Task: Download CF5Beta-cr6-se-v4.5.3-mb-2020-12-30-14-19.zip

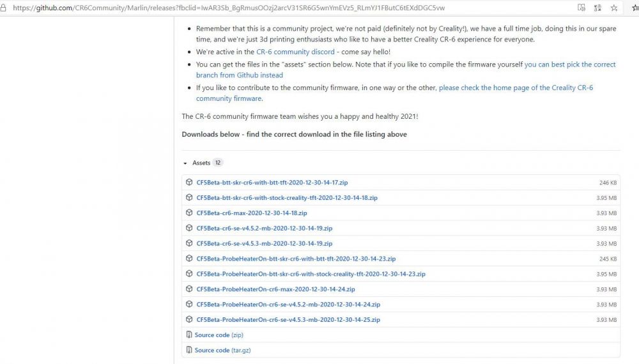Action: point(264,243)
